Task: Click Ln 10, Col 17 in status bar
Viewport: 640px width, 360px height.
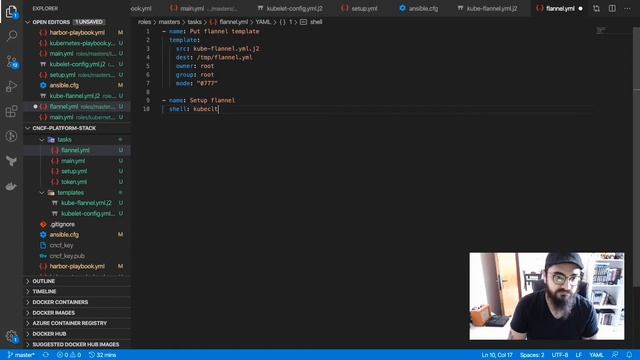Action: pos(497,355)
